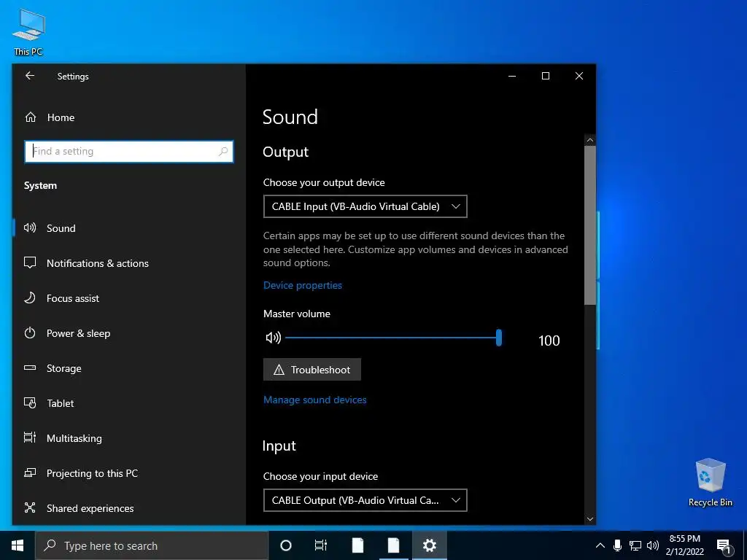Click the Home house icon
The height and width of the screenshot is (560, 747).
[31, 117]
